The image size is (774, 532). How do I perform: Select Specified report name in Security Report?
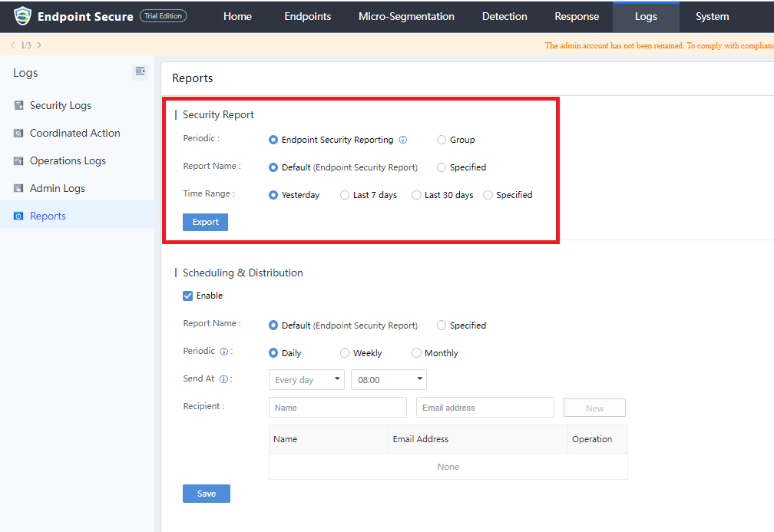[x=442, y=167]
